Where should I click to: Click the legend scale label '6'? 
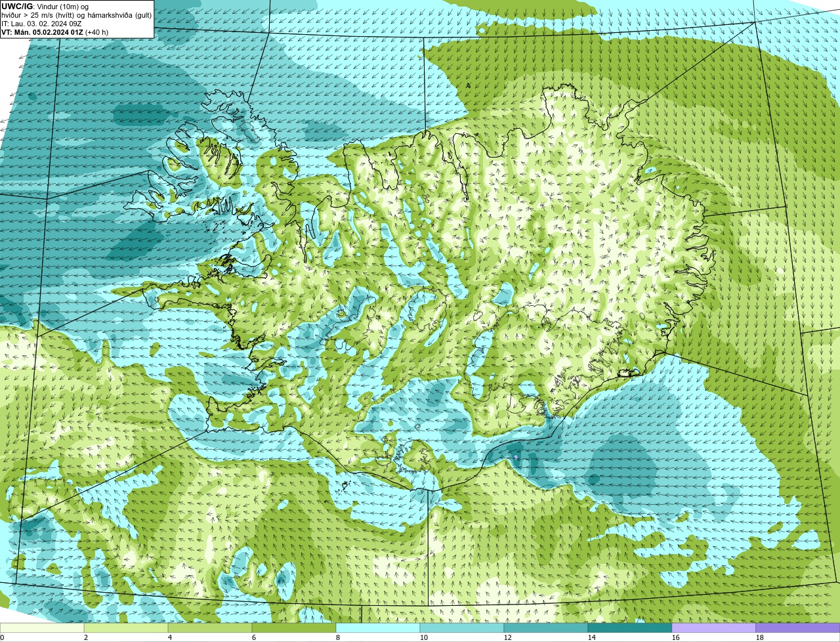pos(254,637)
